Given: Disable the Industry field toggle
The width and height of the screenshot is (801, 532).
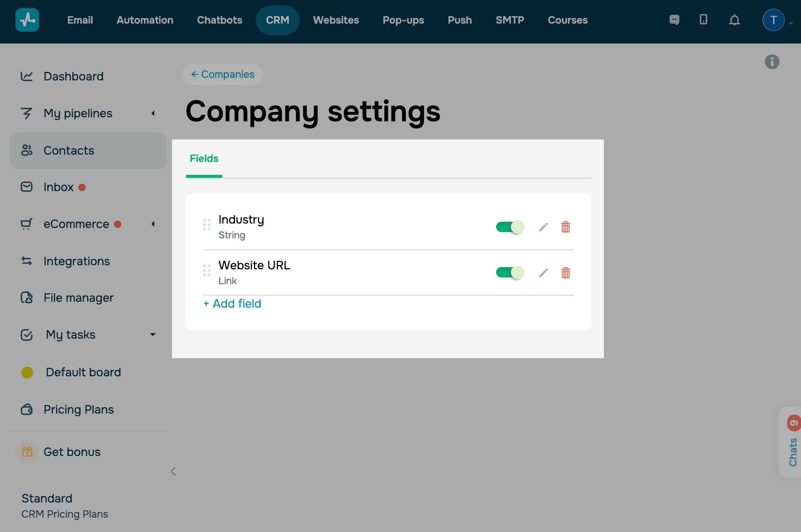Looking at the screenshot, I should [510, 227].
